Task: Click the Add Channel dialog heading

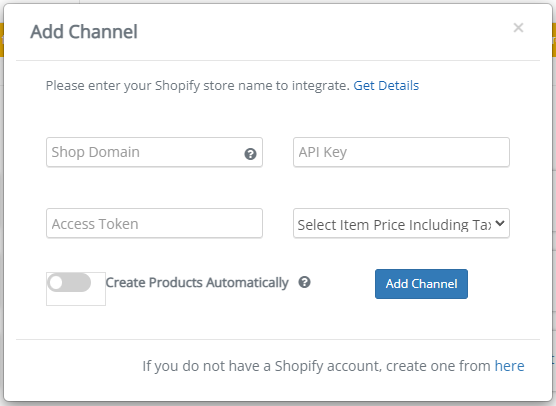Action: [84, 32]
